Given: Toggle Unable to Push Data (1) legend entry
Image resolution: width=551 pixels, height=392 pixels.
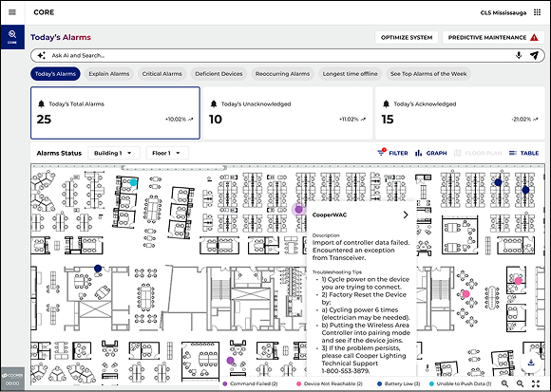Looking at the screenshot, I should [x=460, y=383].
